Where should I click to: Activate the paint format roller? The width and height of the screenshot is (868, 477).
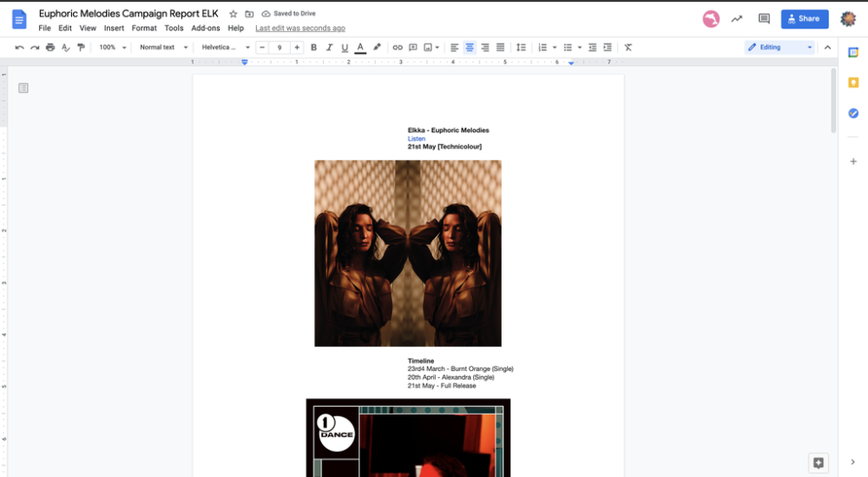(x=81, y=48)
